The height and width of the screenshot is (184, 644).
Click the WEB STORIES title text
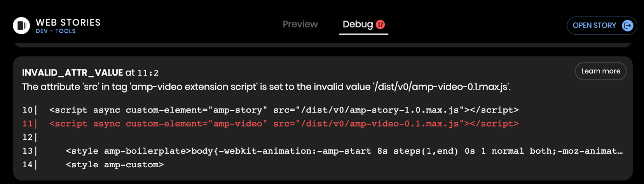68,23
